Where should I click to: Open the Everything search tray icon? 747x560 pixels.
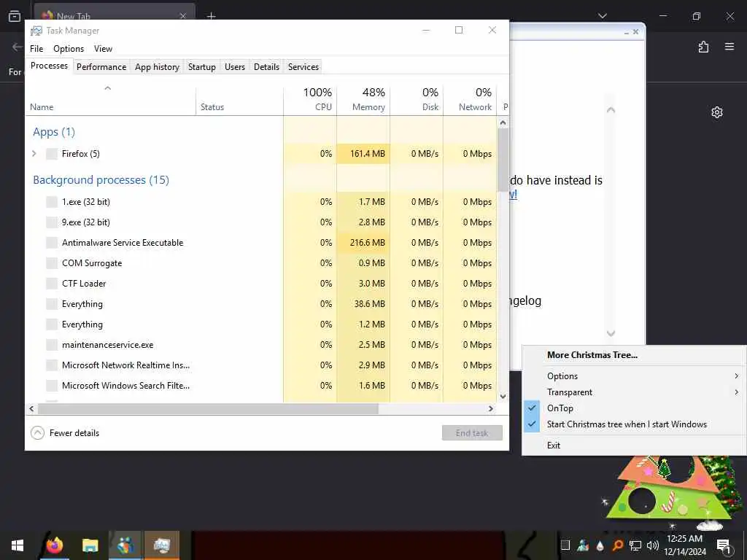617,545
